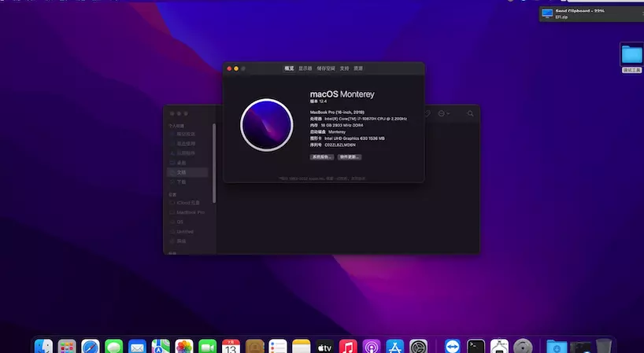Click the search icon in Finder window
This screenshot has height=353, width=644.
point(470,113)
